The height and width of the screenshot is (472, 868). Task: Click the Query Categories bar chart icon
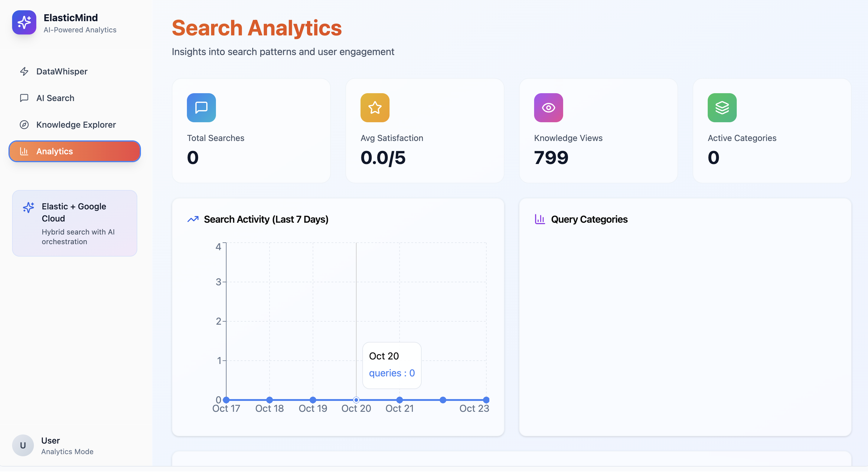coord(540,219)
